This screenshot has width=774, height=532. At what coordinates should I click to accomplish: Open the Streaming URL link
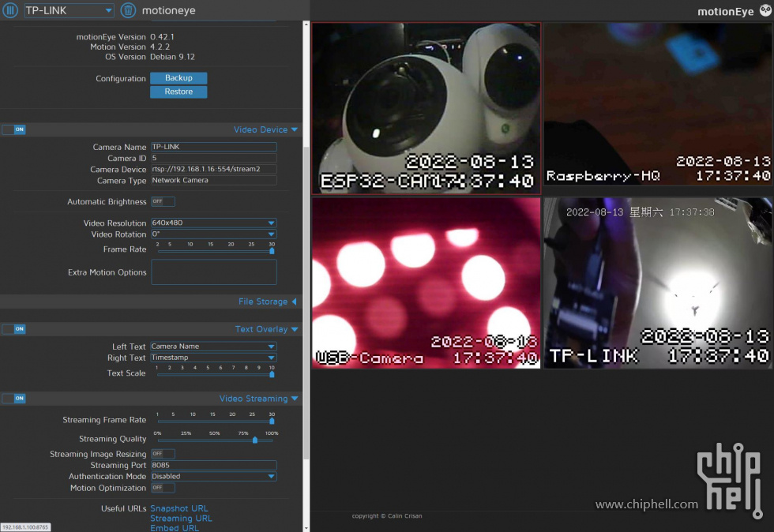pos(181,518)
